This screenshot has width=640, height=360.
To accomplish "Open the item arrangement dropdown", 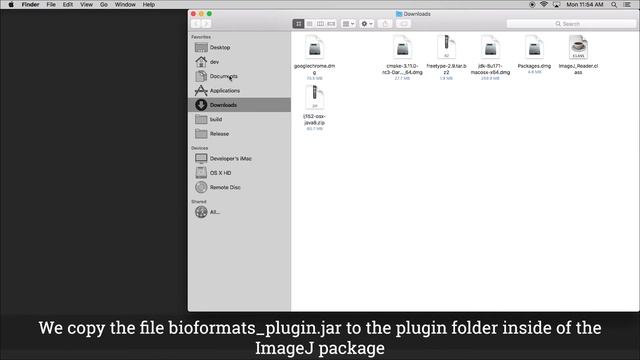I will (x=348, y=24).
